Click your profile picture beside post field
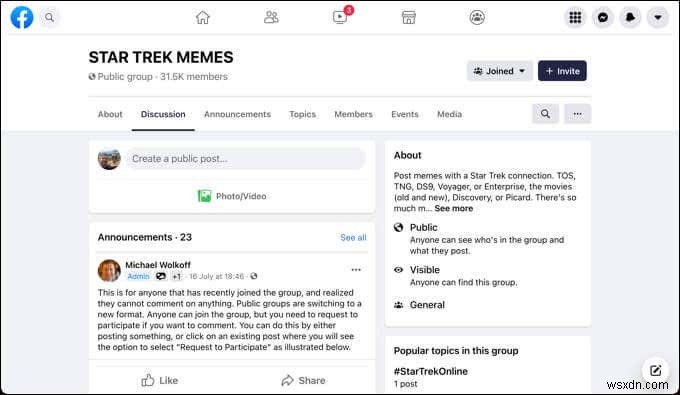 point(109,159)
